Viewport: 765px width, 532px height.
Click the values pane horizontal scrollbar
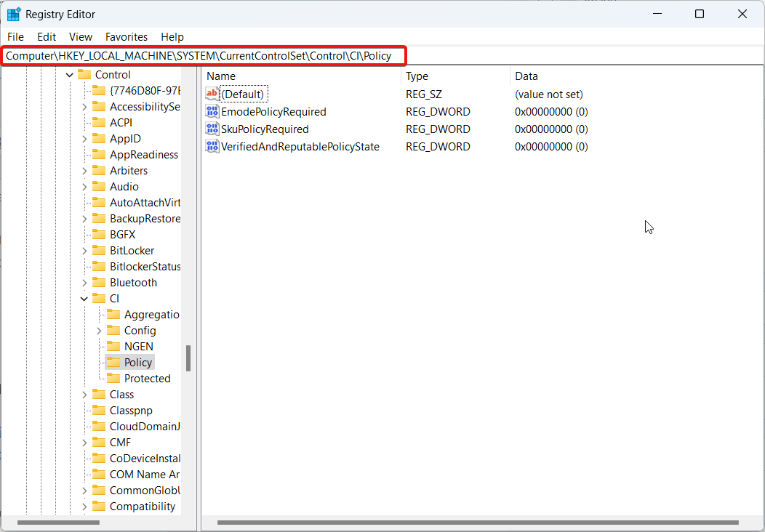click(x=478, y=523)
